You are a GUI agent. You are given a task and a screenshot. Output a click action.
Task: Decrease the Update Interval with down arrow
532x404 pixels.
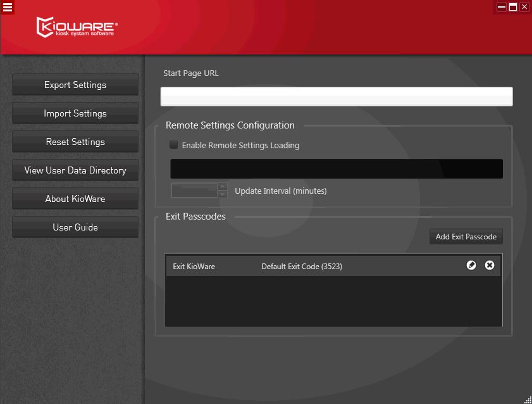coord(222,194)
